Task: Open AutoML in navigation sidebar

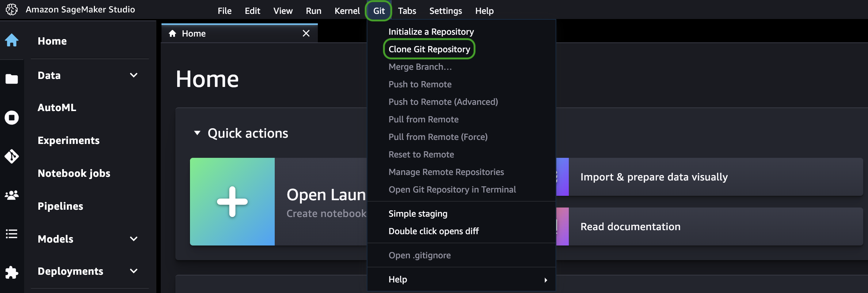Action: (57, 108)
